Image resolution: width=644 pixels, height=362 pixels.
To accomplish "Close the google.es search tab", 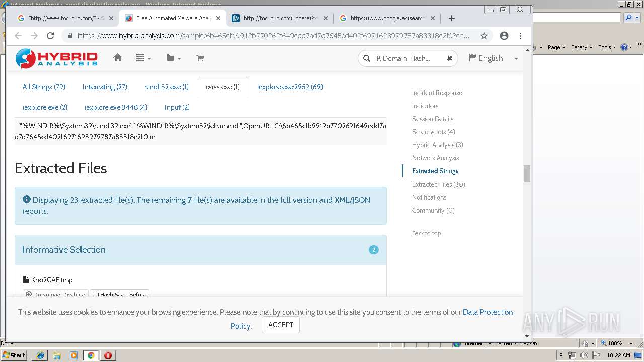I will [x=432, y=18].
